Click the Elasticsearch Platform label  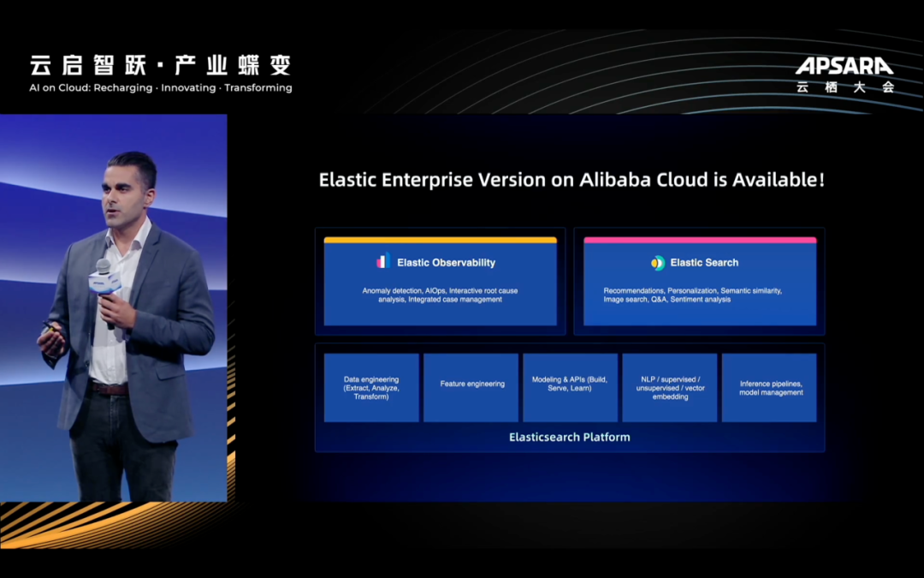(569, 437)
